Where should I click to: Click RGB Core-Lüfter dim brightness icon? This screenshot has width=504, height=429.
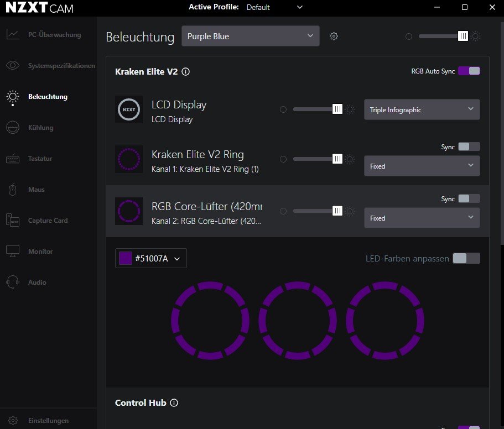coord(283,211)
